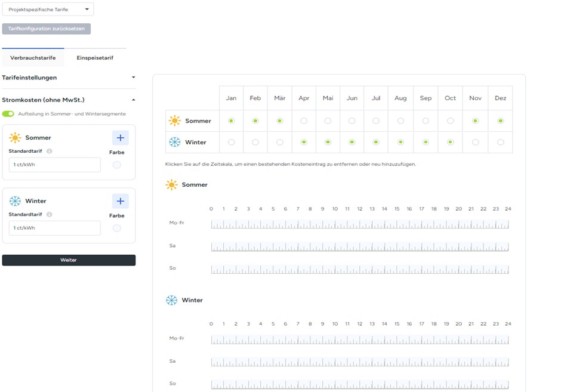Click the info icon beside Winter Standardtarif

coord(49,214)
